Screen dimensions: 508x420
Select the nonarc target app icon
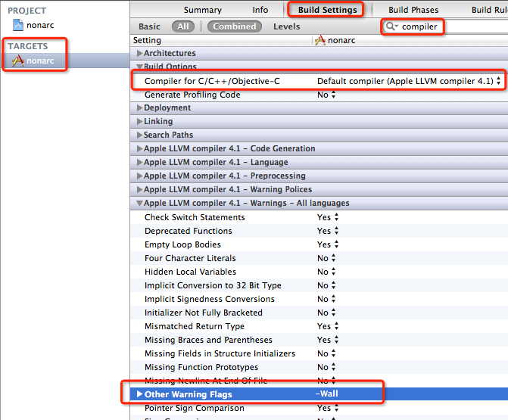tap(18, 61)
